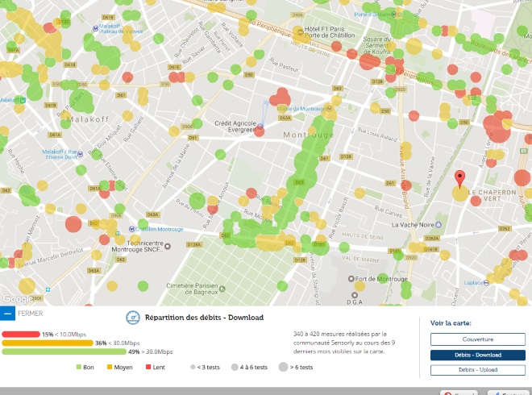The height and width of the screenshot is (395, 532).
Task: Click the green 49% fast-speed bar
Action: coord(64,351)
